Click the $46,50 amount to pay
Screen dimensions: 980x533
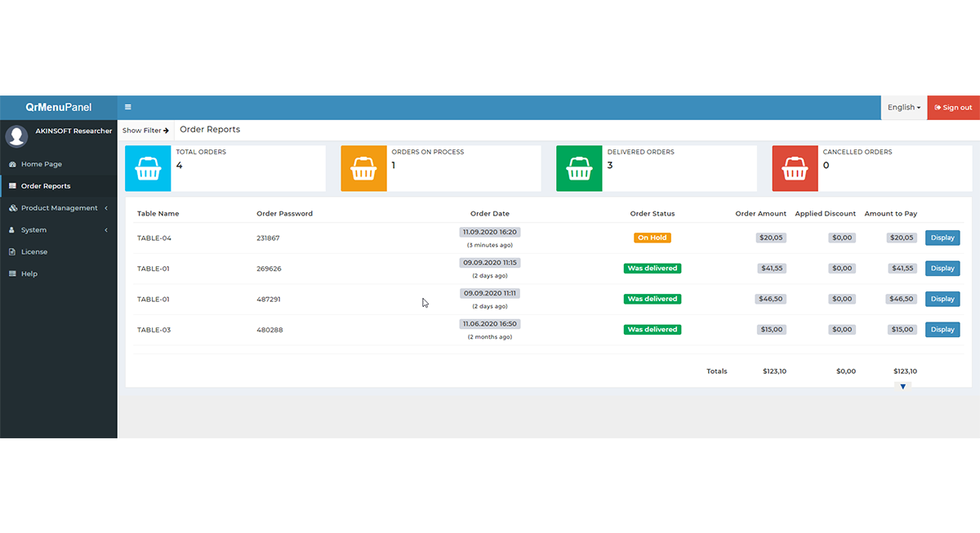[902, 299]
